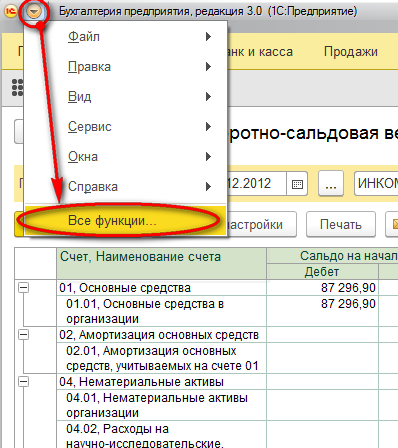Click the настройки button
398x448 pixels.
pyautogui.click(x=262, y=224)
